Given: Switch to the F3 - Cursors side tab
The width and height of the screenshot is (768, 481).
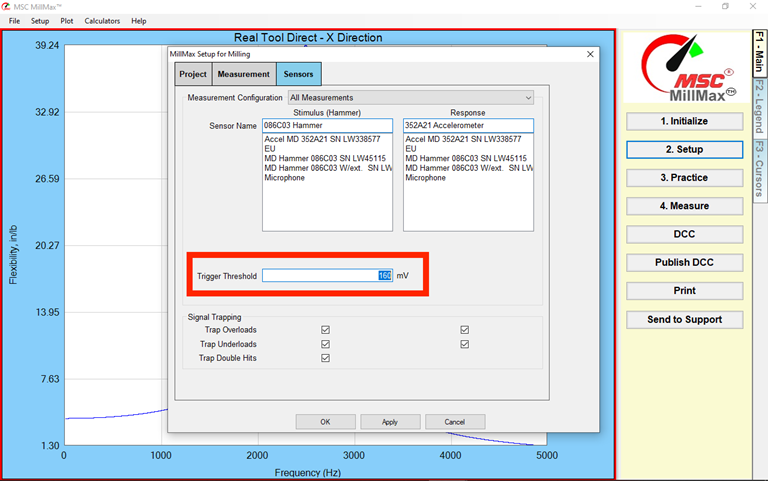Looking at the screenshot, I should [x=759, y=169].
